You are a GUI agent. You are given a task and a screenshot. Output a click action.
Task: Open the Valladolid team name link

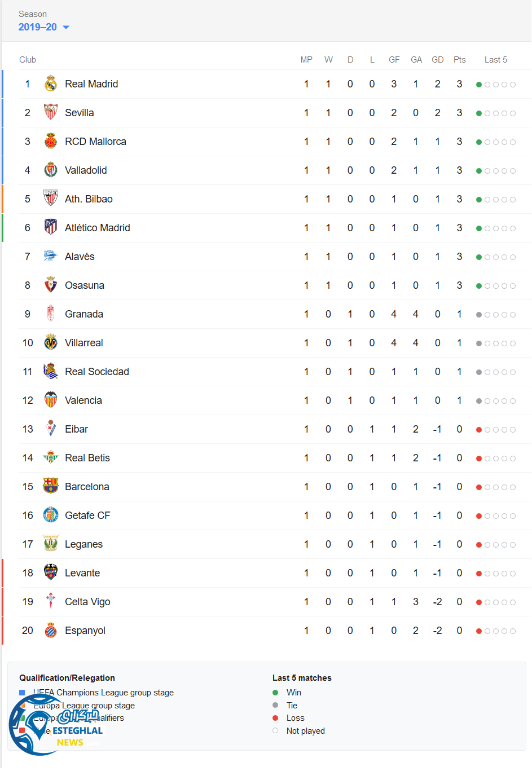[86, 170]
